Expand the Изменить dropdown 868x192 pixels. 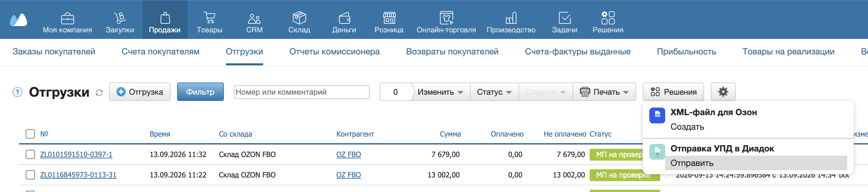pos(440,92)
